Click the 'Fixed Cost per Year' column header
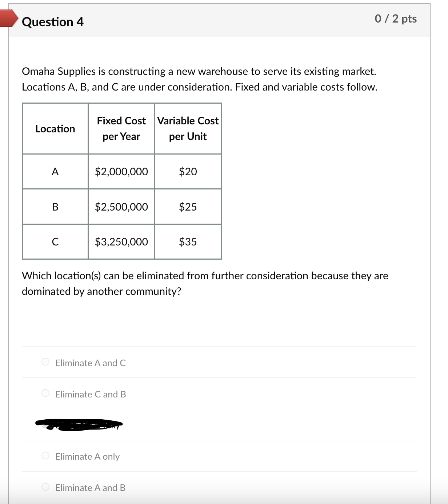448x504 pixels. click(x=121, y=128)
